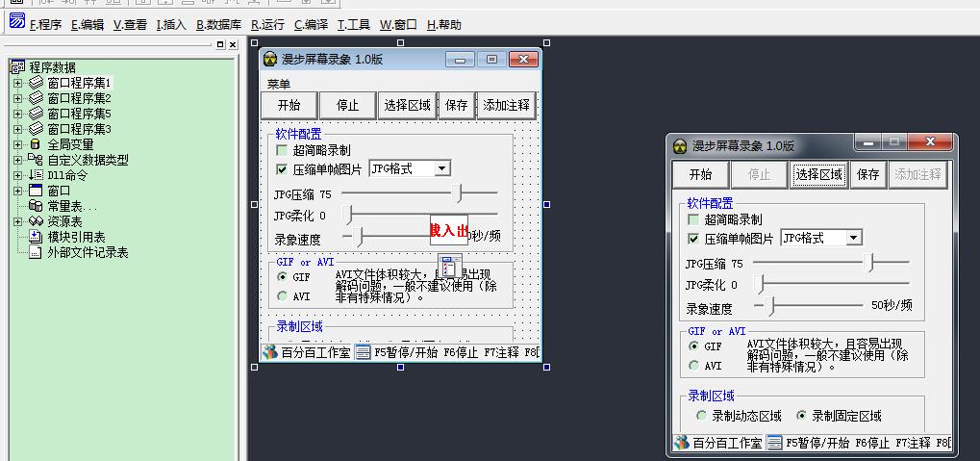Click the 资源表 icon in the tree
This screenshot has width=980, height=461.
36,221
